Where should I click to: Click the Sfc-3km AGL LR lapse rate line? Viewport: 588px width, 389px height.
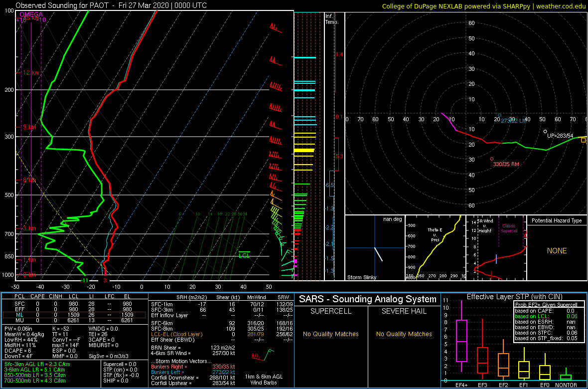click(x=37, y=364)
